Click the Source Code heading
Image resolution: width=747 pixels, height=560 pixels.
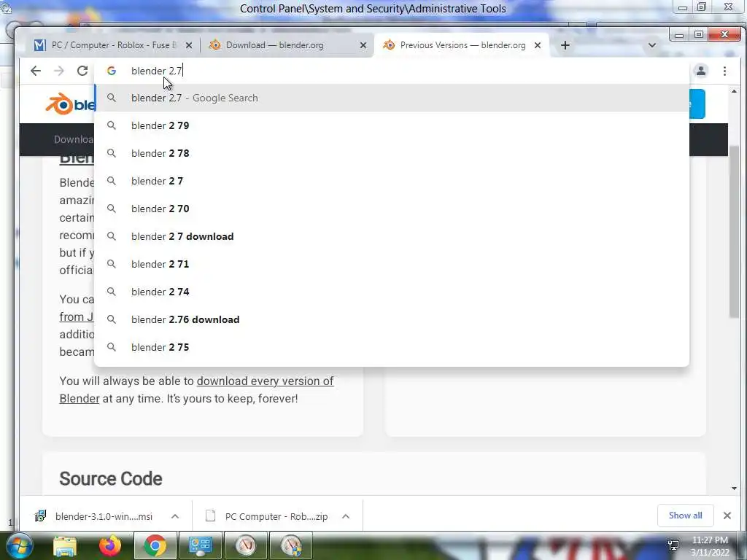click(111, 478)
